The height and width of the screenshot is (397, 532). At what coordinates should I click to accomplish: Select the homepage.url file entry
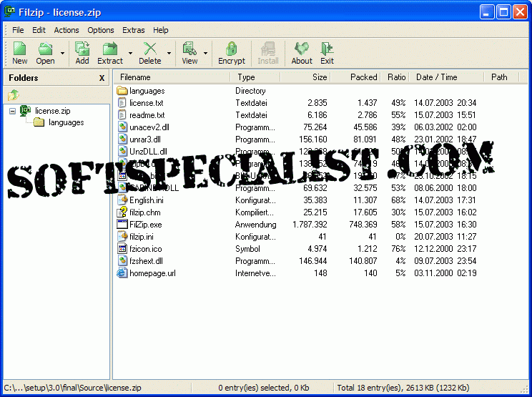point(152,273)
